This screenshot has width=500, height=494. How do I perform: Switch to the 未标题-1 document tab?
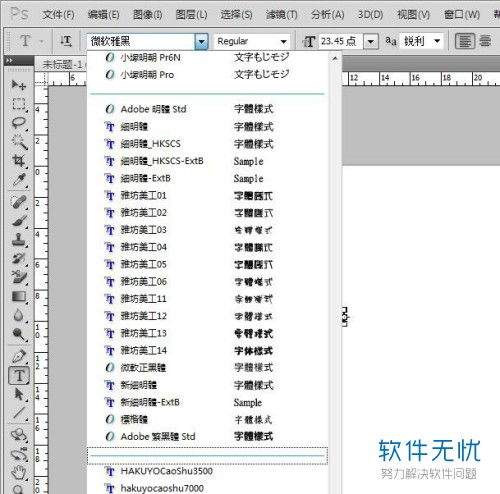click(62, 64)
